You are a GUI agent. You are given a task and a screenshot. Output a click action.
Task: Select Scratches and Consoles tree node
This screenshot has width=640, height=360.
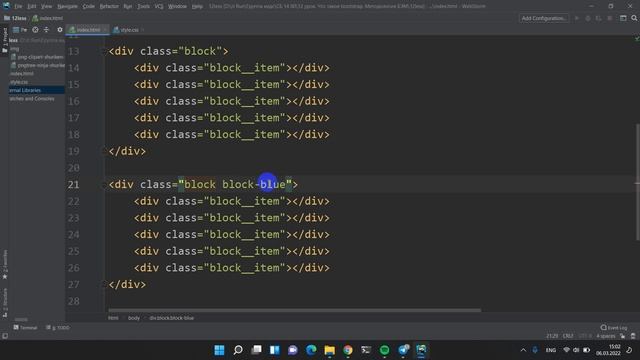32,99
